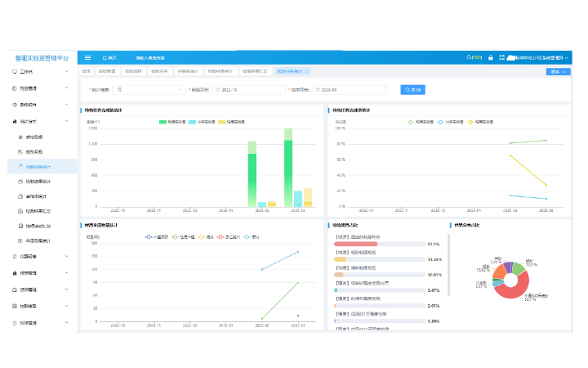This screenshot has height=368, width=588.
Task: Switch to the 检验结果统计 tab
Action: pos(220,71)
